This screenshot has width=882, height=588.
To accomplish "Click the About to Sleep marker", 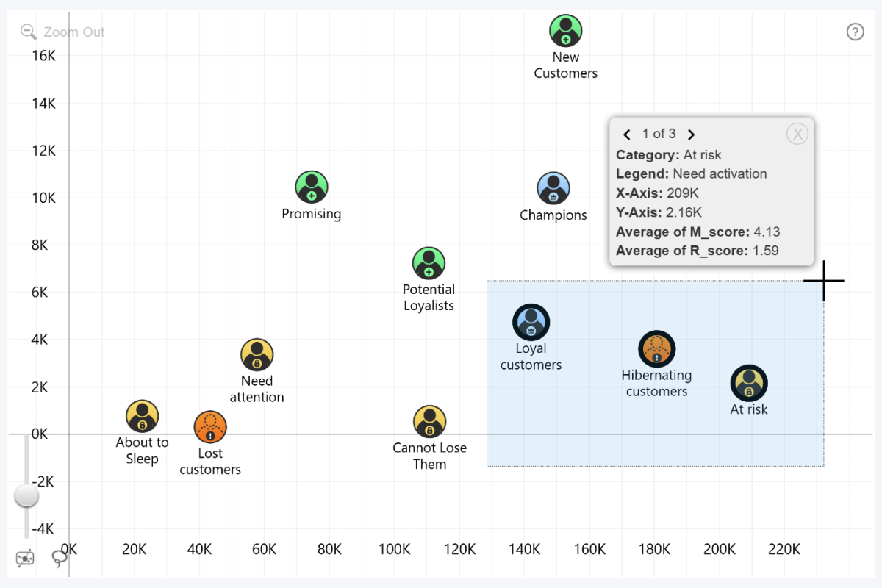I will pos(142,415).
